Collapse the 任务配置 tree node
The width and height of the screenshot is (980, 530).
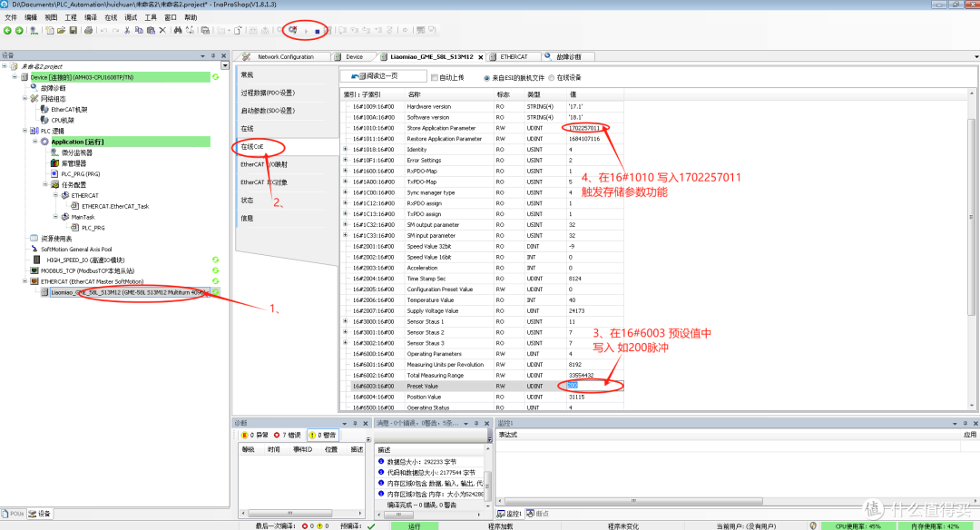click(x=45, y=184)
